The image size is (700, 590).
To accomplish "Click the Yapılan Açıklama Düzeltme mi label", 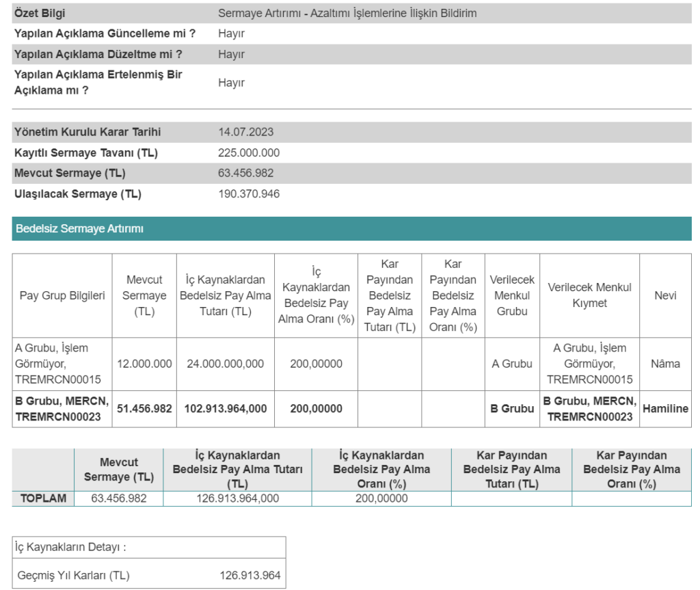I will pos(98,54).
